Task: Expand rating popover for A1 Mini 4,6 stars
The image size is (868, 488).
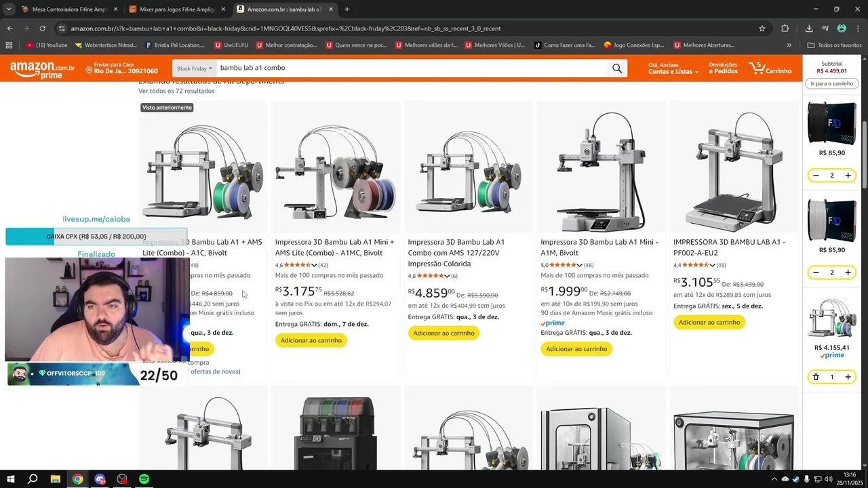Action: 314,265
